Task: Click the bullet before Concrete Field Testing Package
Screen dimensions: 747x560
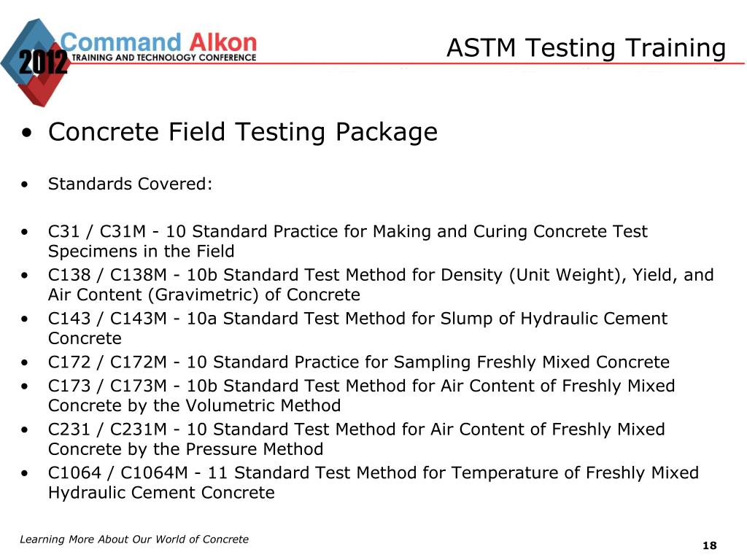Action: point(27,133)
